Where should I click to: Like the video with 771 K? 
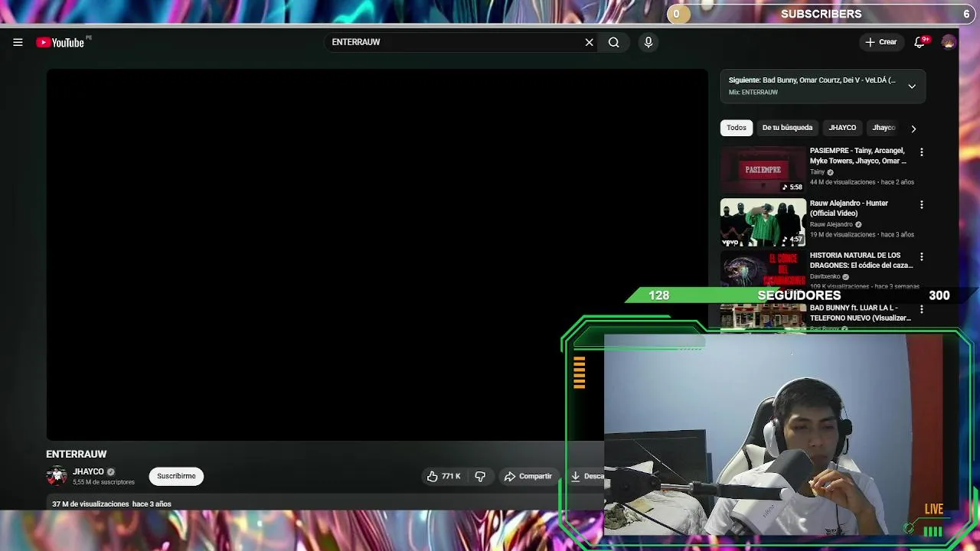click(x=444, y=476)
